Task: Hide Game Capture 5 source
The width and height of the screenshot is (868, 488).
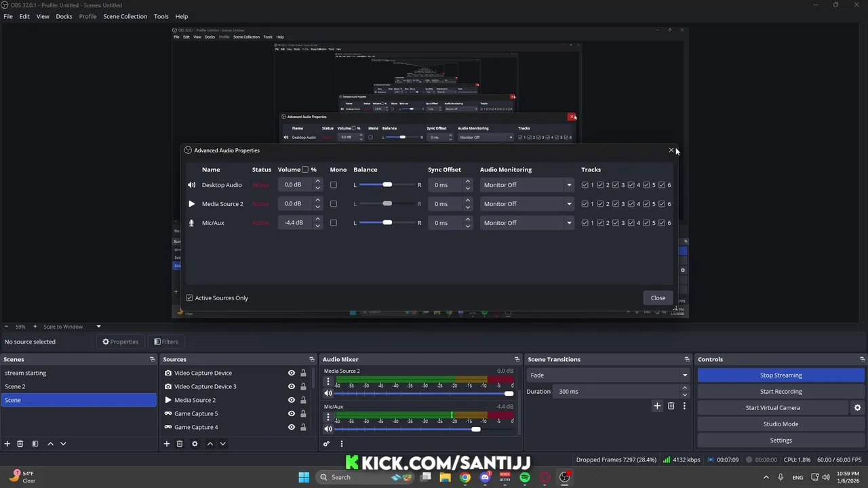Action: (x=292, y=413)
